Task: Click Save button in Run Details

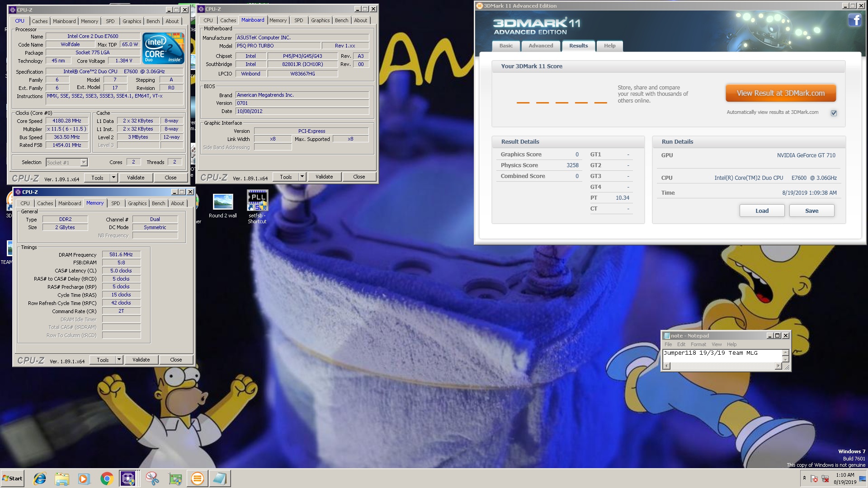Action: (x=811, y=211)
